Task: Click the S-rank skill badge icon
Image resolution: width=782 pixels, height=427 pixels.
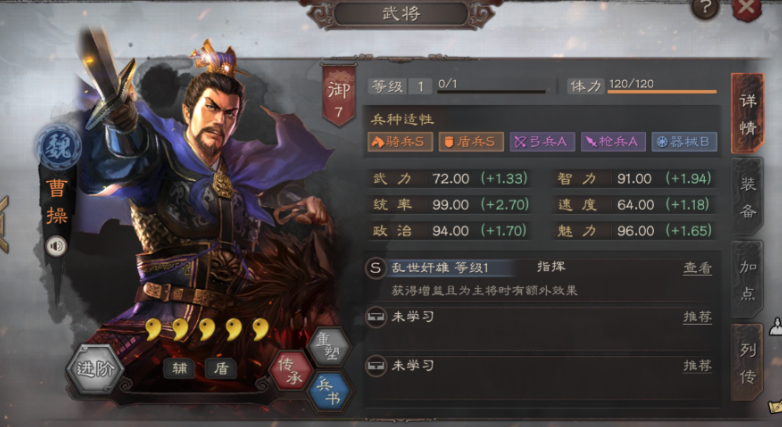Action: click(375, 268)
